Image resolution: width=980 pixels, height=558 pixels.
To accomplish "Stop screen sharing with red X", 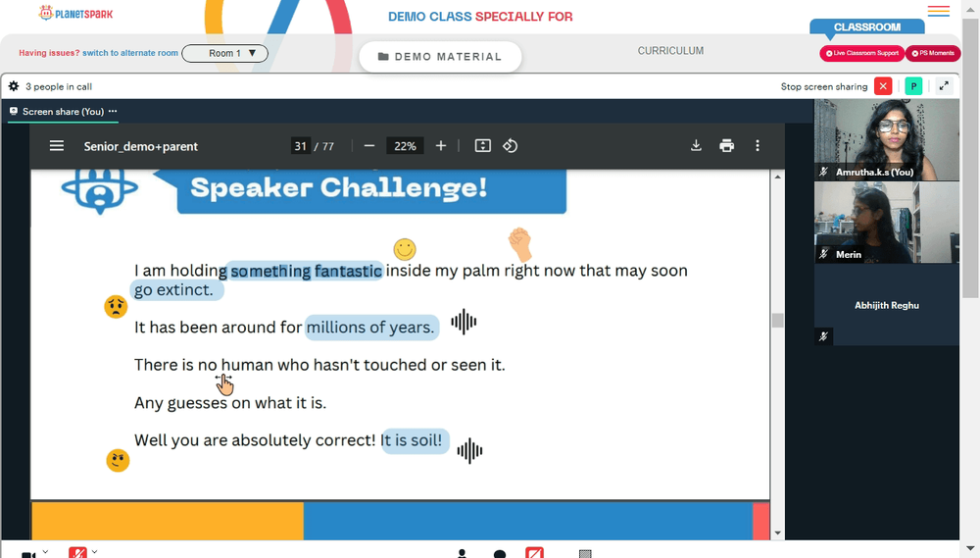I will coord(883,86).
